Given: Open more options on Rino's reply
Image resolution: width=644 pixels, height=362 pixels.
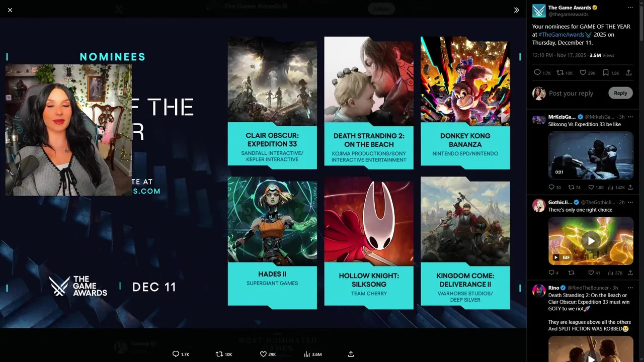Looking at the screenshot, I should [630, 288].
